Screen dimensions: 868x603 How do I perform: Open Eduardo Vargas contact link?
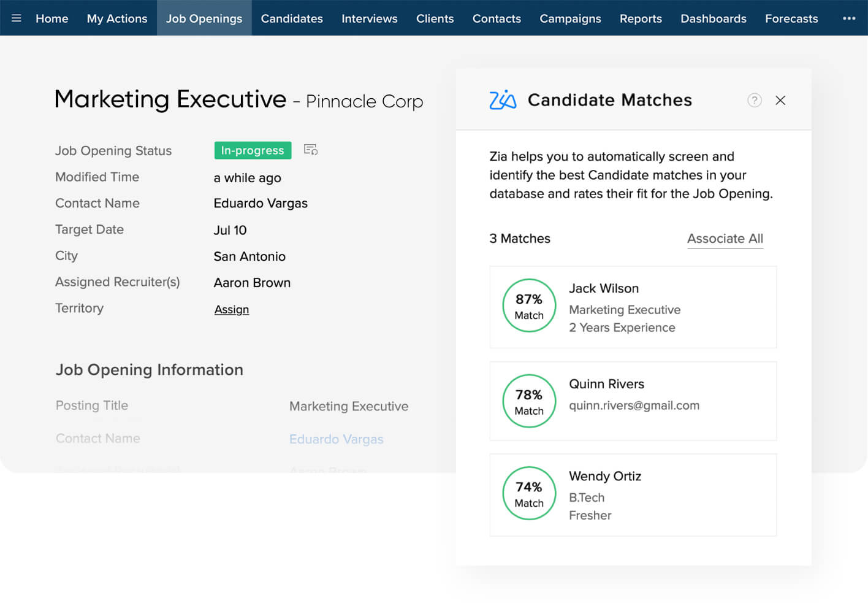336,439
